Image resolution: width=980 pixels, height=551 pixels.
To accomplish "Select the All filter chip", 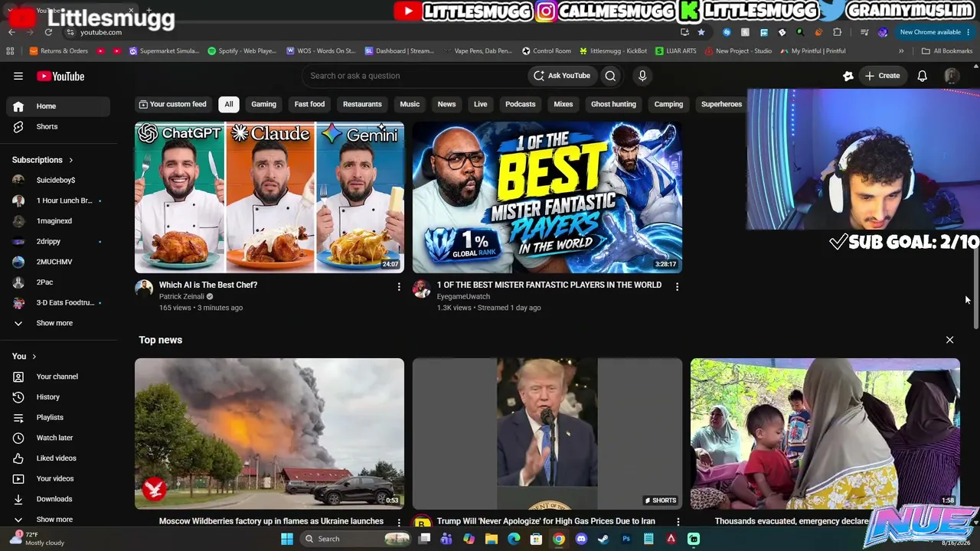I will [x=228, y=104].
